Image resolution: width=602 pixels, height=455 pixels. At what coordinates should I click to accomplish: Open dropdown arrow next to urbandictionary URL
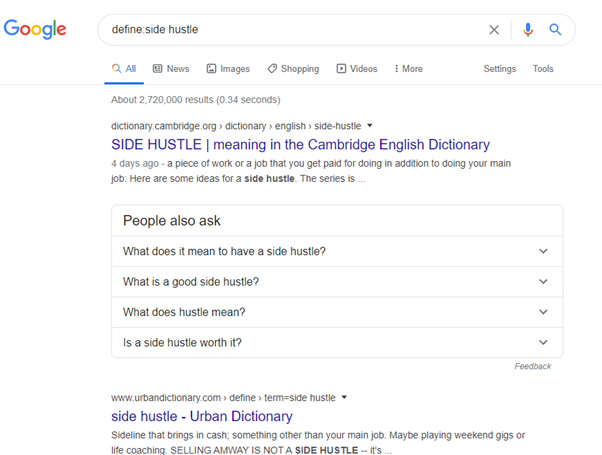344,397
